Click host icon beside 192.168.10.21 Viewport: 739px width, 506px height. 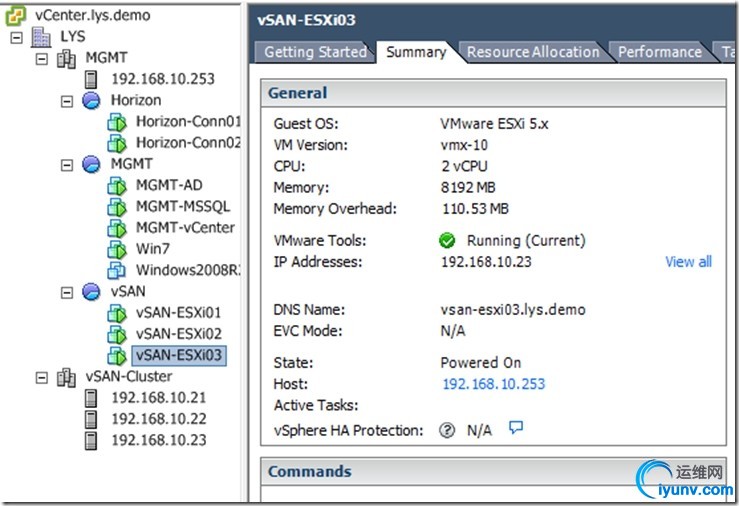[91, 398]
